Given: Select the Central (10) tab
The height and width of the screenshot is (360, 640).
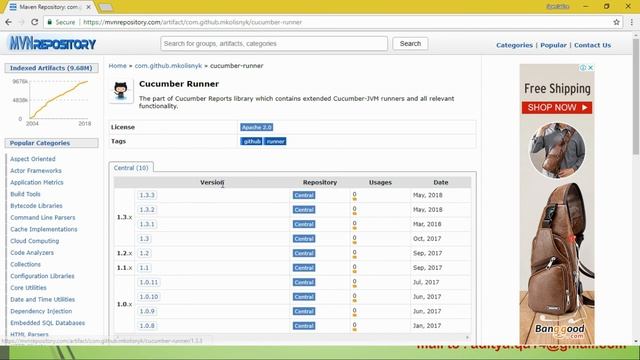Looking at the screenshot, I should (131, 168).
